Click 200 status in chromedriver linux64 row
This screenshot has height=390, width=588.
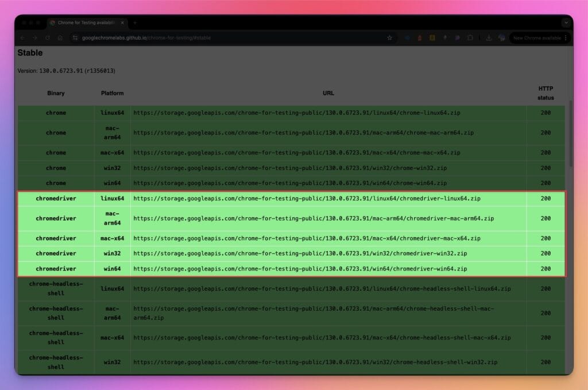click(546, 198)
